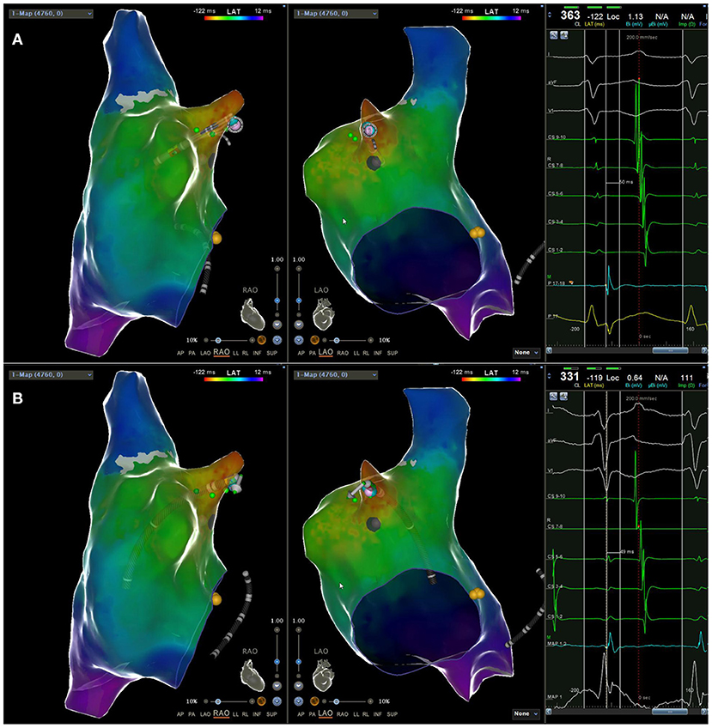The height and width of the screenshot is (728, 712).
Task: Click the 60 ms caliper label in panel A ECG
Action: (626, 183)
